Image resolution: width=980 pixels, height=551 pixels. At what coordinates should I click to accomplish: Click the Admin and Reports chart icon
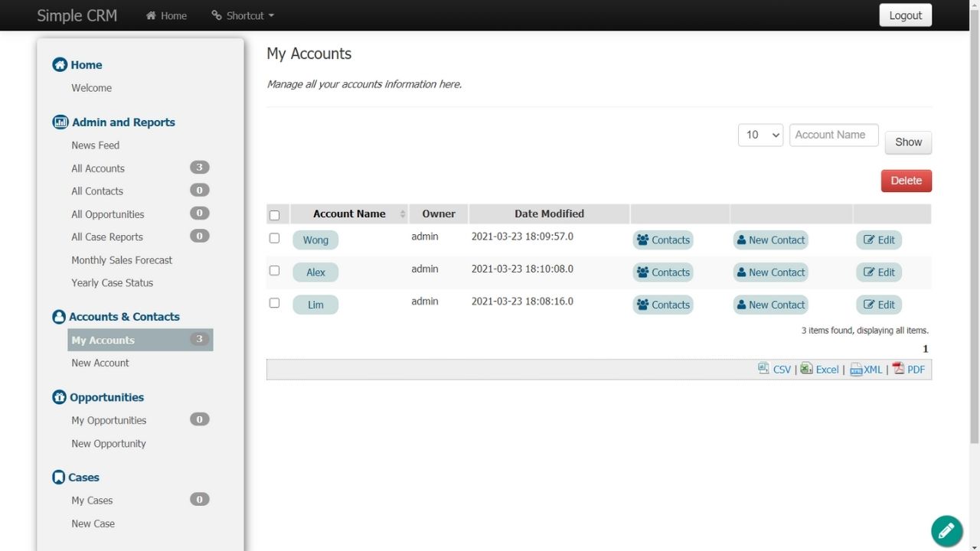[60, 122]
